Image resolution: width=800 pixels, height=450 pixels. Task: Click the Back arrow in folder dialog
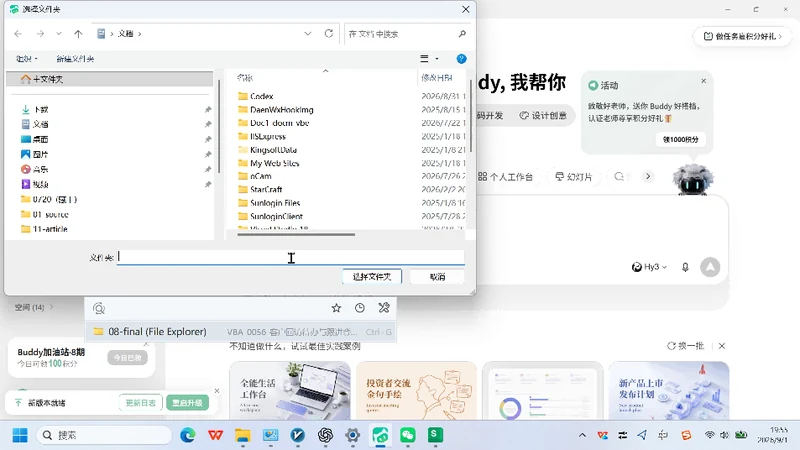[18, 34]
